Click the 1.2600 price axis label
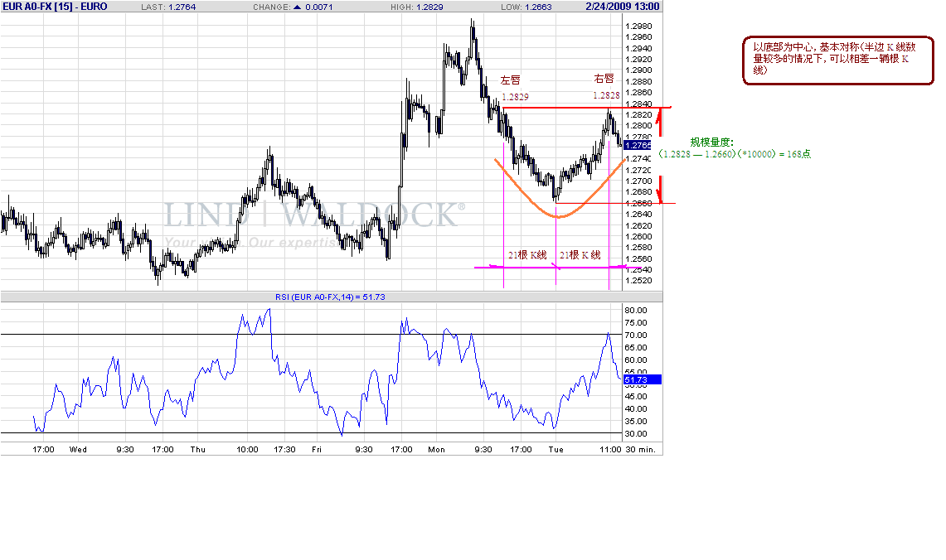The height and width of the screenshot is (560, 946). [638, 237]
